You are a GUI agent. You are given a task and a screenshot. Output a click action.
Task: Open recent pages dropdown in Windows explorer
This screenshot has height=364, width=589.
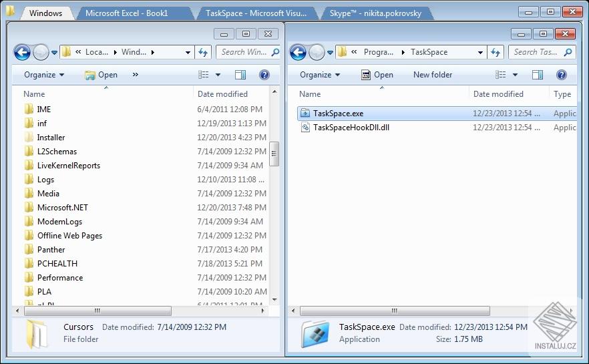[55, 53]
